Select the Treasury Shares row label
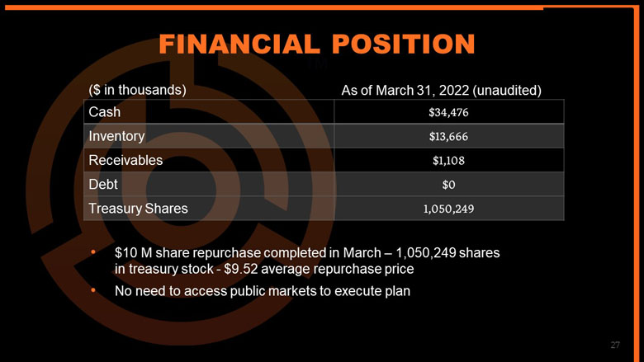Image resolution: width=644 pixels, height=362 pixels. click(138, 209)
